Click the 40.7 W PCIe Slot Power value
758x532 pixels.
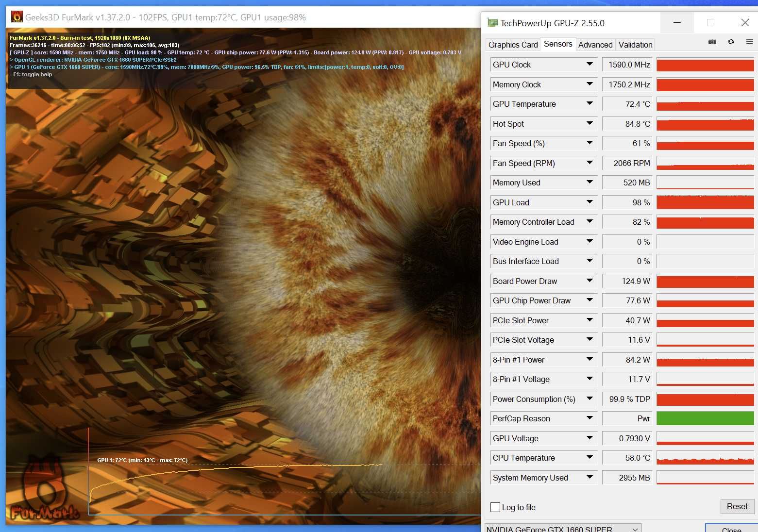627,320
